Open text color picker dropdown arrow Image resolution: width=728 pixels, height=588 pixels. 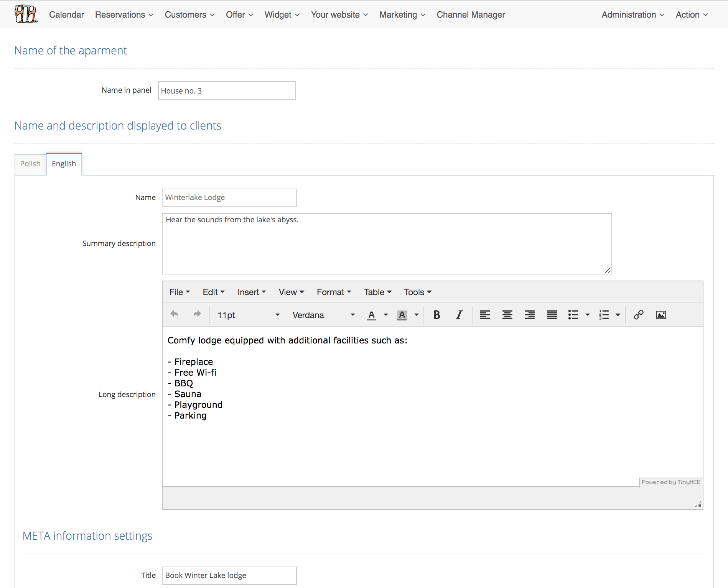point(386,315)
